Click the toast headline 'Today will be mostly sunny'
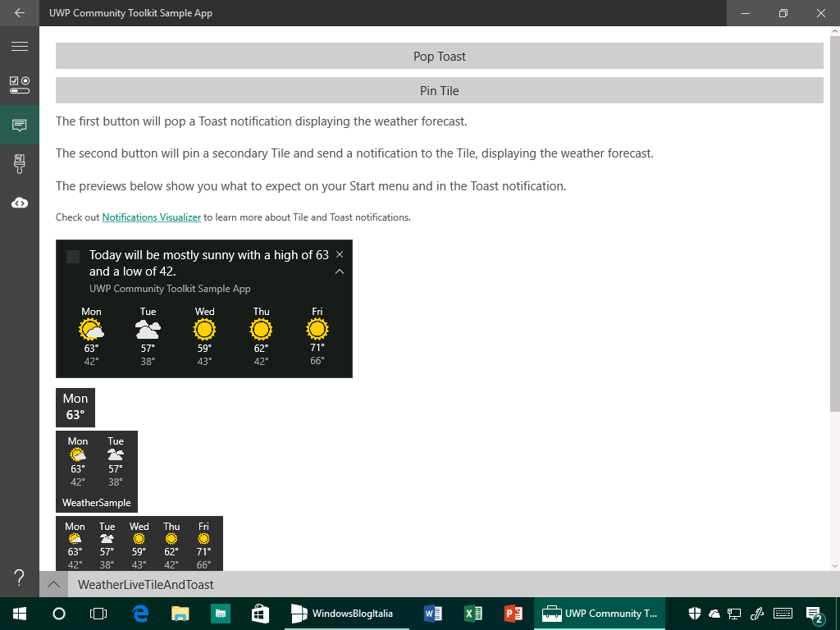Screen dimensions: 840x630 pos(208,263)
